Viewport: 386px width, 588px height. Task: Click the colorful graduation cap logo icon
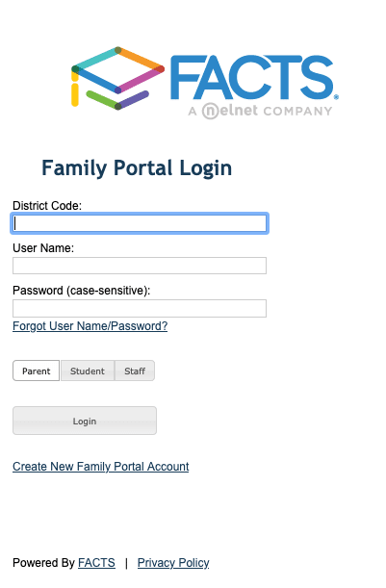coord(117,78)
